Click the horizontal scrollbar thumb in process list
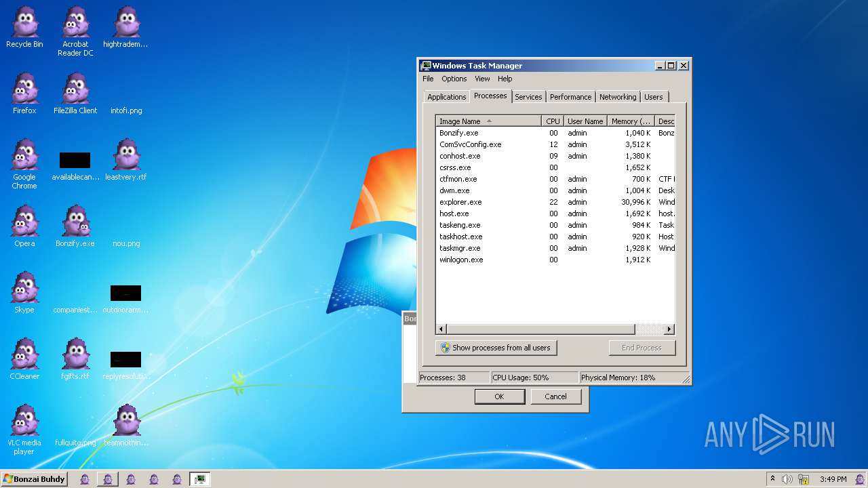This screenshot has height=488, width=868. point(540,329)
